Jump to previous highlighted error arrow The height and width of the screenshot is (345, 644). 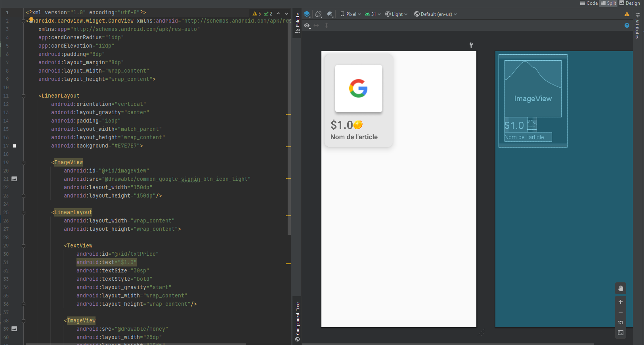(278, 13)
